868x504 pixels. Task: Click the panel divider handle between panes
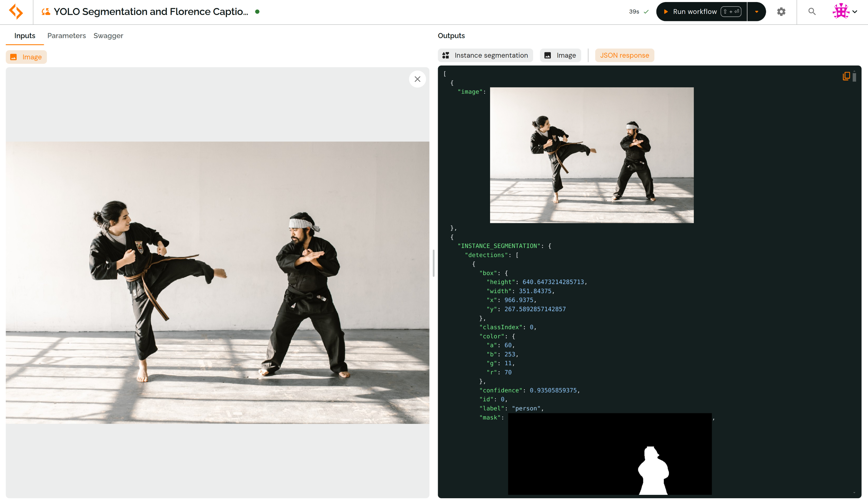433,263
